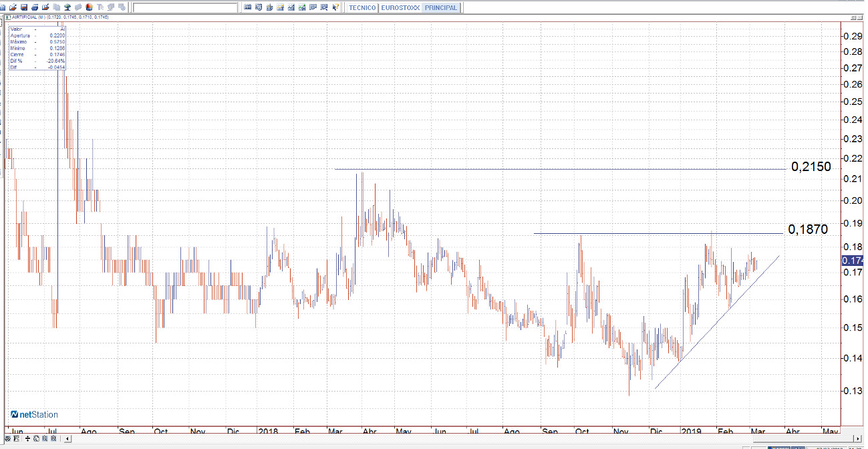Click the FC icon in the bottom toolbar
This screenshot has height=449, width=868.
click(x=17, y=439)
